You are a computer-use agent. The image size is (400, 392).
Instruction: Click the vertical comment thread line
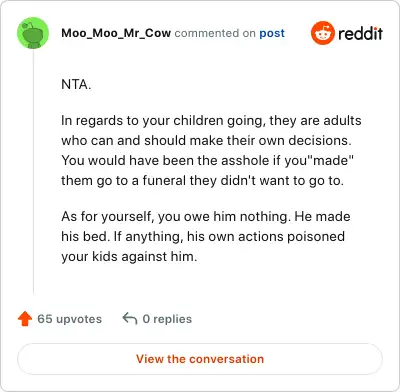33,172
